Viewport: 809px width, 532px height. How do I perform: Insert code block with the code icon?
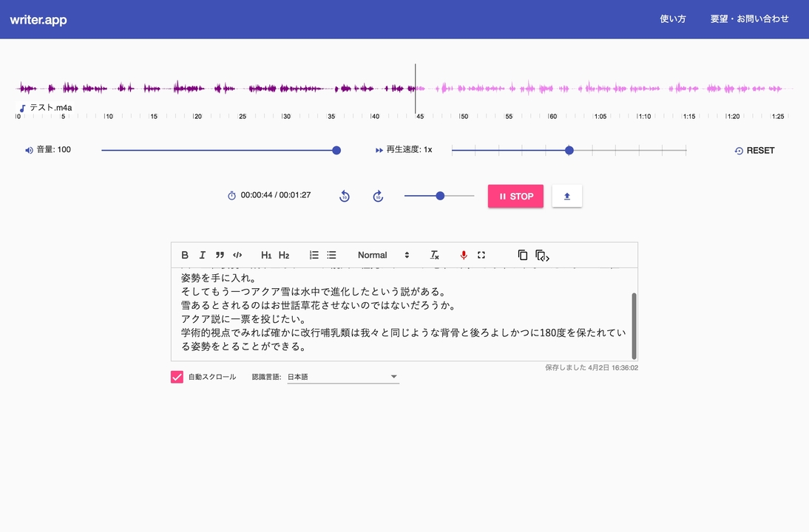pos(237,255)
